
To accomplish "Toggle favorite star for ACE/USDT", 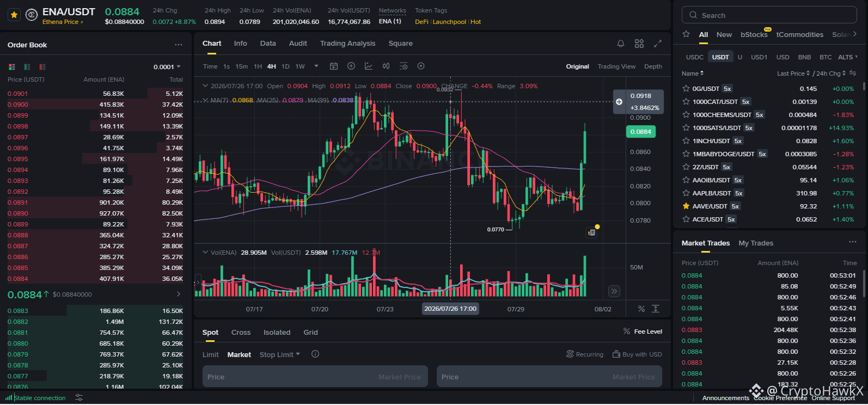I will coord(686,219).
